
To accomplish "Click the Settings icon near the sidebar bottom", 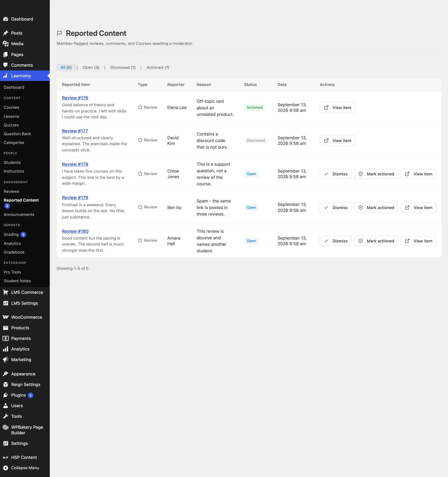I will (6, 443).
